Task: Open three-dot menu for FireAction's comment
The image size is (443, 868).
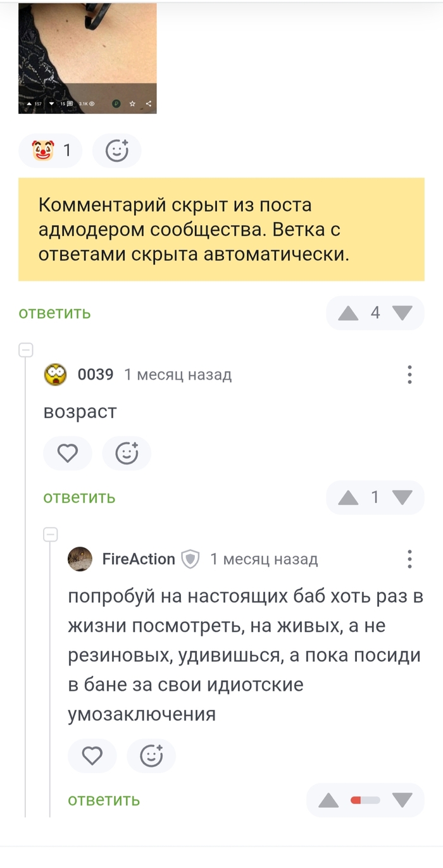Action: tap(409, 559)
